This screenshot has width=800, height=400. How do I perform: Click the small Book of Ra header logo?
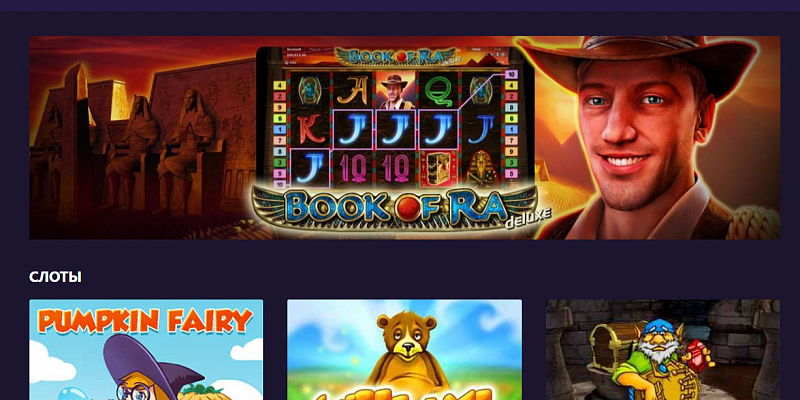pos(395,56)
